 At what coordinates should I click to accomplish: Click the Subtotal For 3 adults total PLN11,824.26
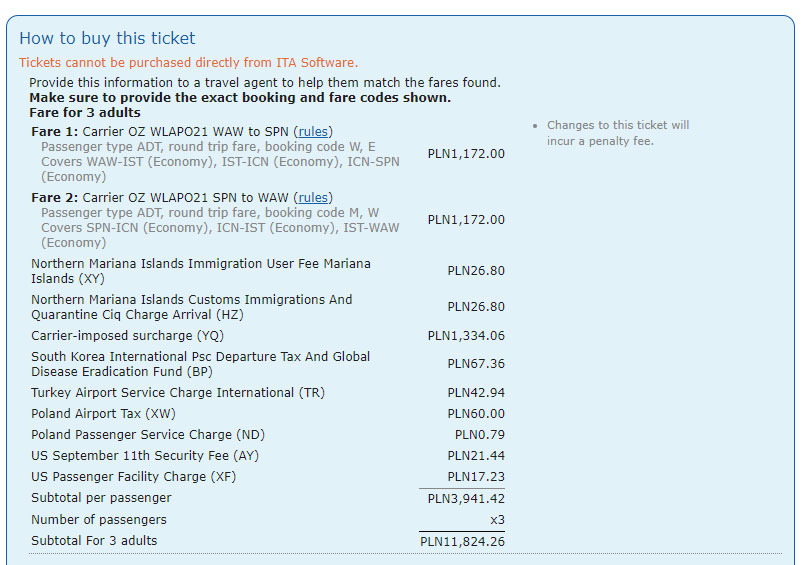pos(462,541)
